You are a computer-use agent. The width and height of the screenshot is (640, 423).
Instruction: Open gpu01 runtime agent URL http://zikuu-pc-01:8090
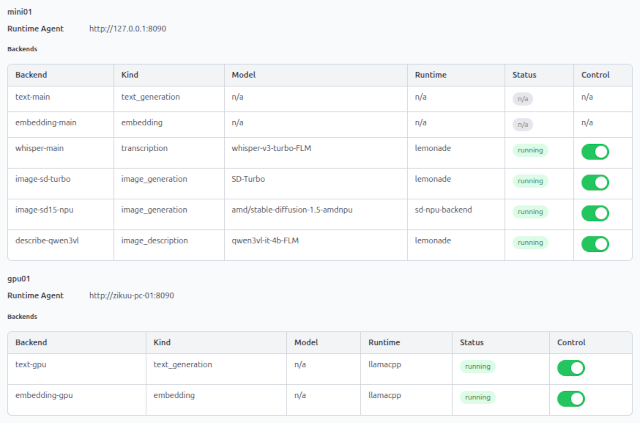pyautogui.click(x=131, y=296)
